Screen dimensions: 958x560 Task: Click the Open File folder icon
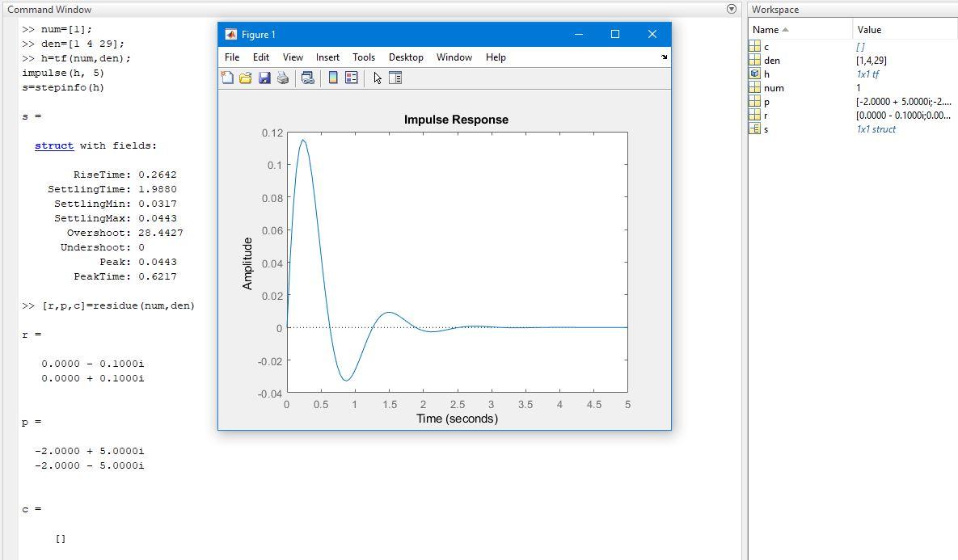pyautogui.click(x=246, y=78)
